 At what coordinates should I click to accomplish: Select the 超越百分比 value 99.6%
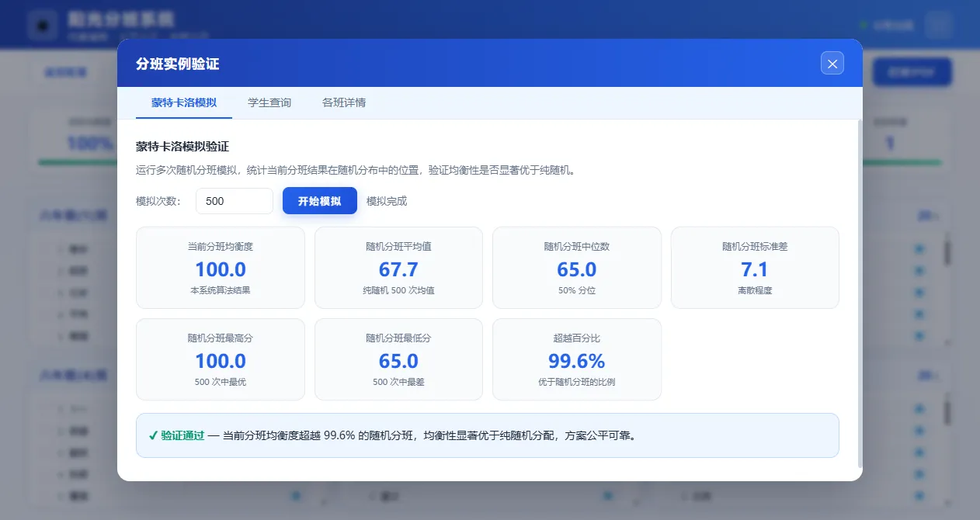[x=577, y=361]
